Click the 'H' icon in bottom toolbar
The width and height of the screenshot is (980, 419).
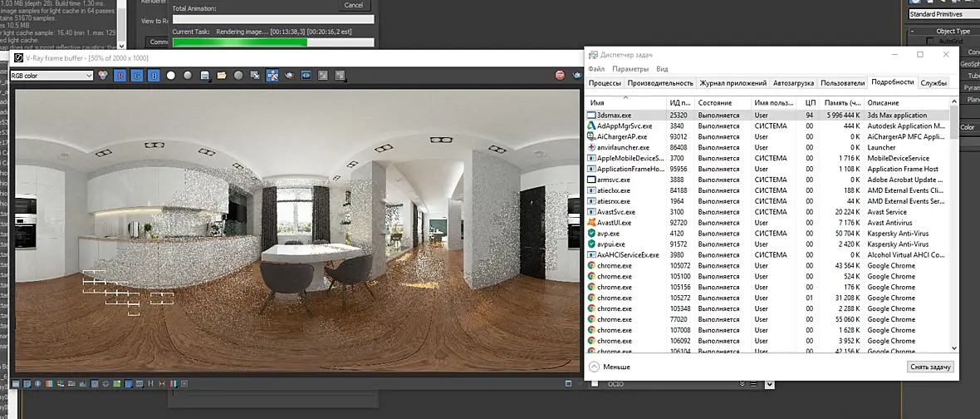pos(150,383)
